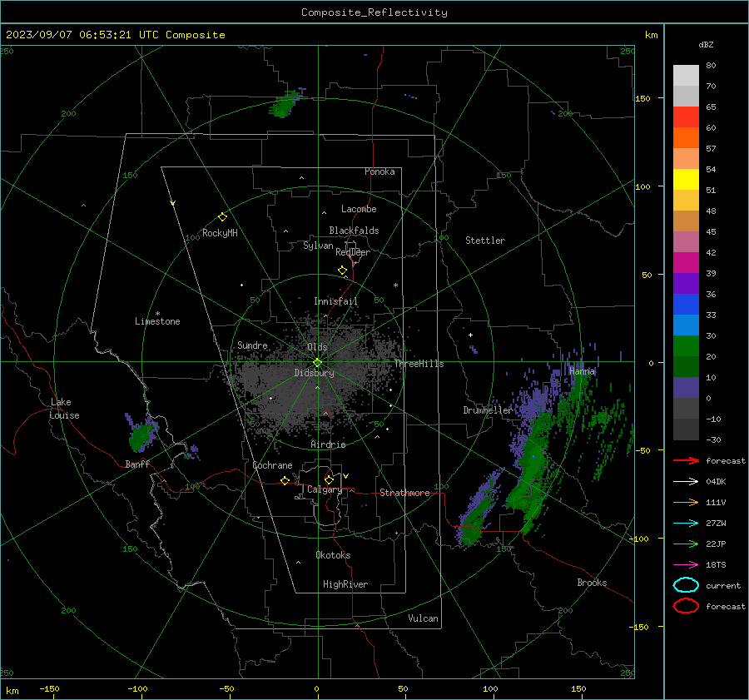Select the white 04DK arrow legend icon
Viewport: 749px width, 700px height.
click(686, 482)
